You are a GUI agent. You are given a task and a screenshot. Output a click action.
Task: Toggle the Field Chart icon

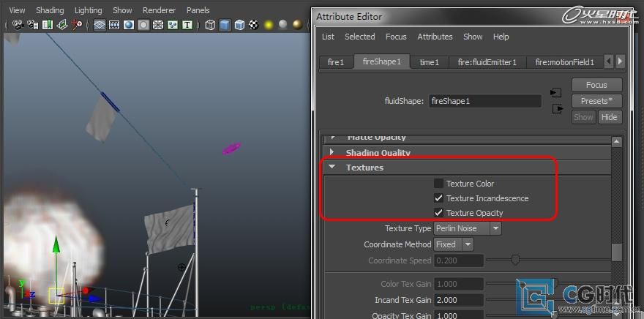pyautogui.click(x=158, y=25)
